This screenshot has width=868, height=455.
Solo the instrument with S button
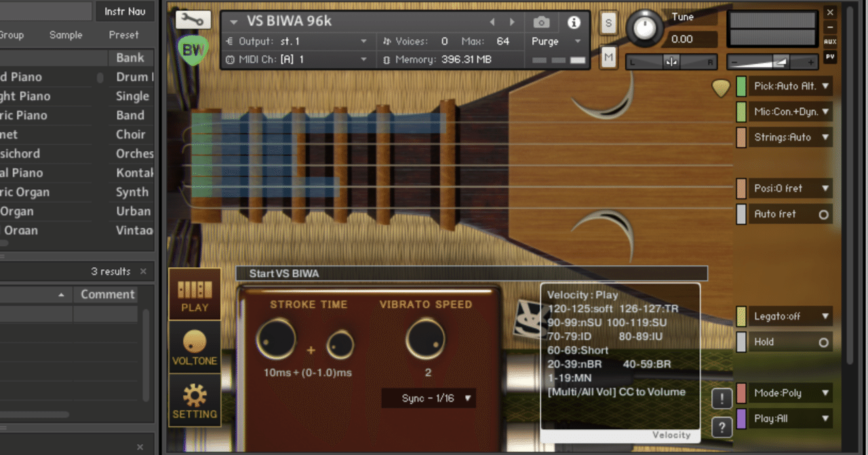[608, 22]
